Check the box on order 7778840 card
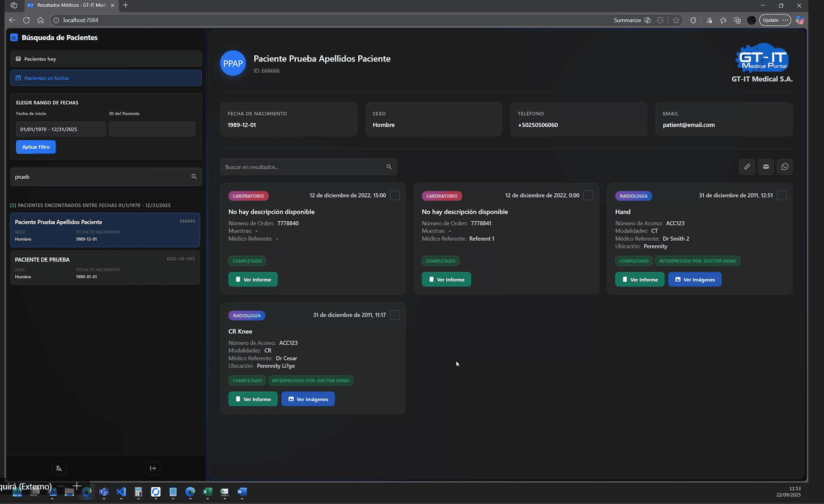This screenshot has width=824, height=504. [395, 195]
